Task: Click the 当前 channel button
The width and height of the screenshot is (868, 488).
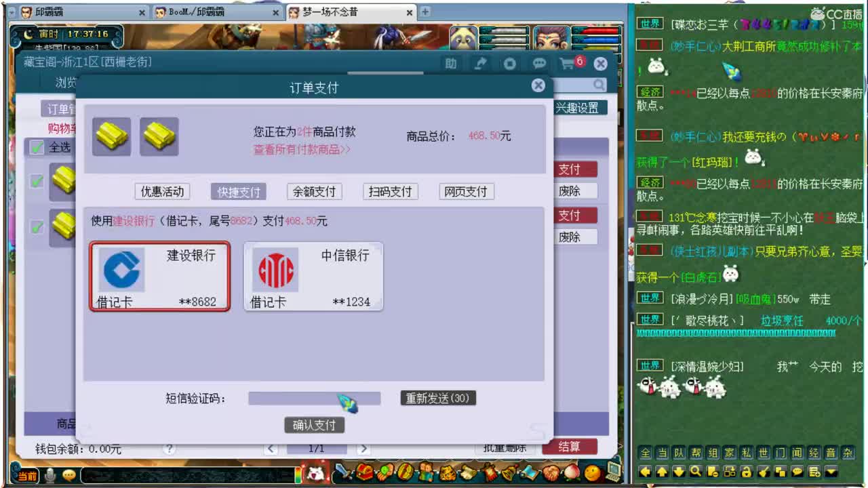Action: pyautogui.click(x=27, y=476)
